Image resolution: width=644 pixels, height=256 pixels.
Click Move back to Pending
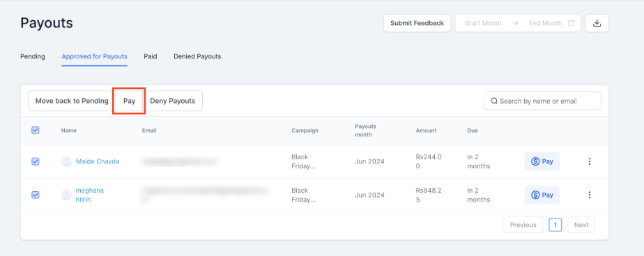click(x=72, y=101)
